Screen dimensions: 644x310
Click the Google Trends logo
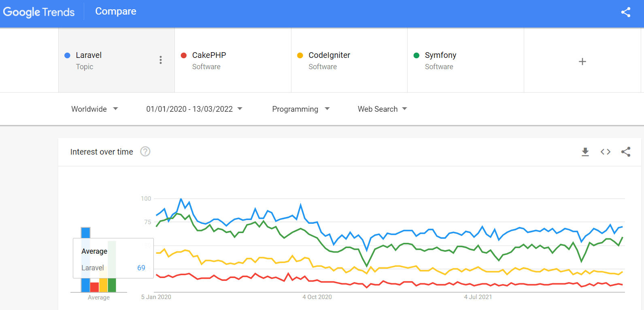coord(39,12)
